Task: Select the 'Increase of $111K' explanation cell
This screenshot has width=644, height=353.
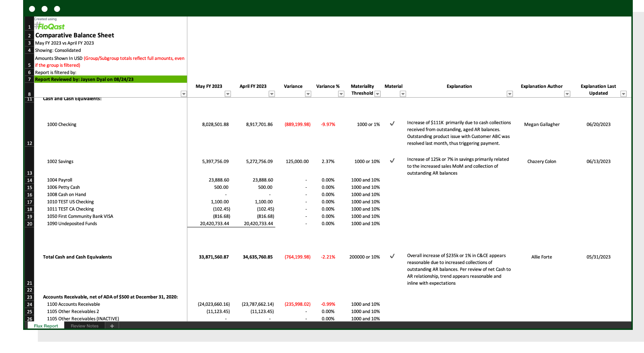Action: tap(459, 133)
